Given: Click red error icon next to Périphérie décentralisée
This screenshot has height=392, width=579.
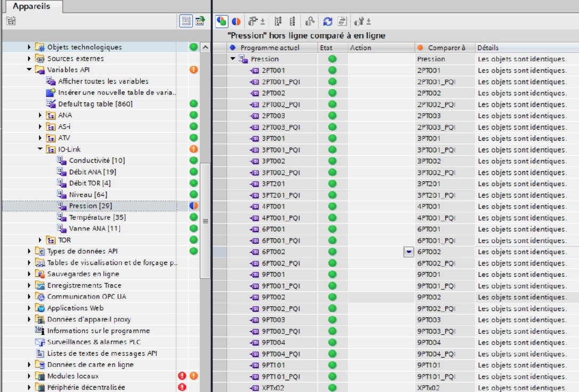Looking at the screenshot, I should click(x=182, y=388).
